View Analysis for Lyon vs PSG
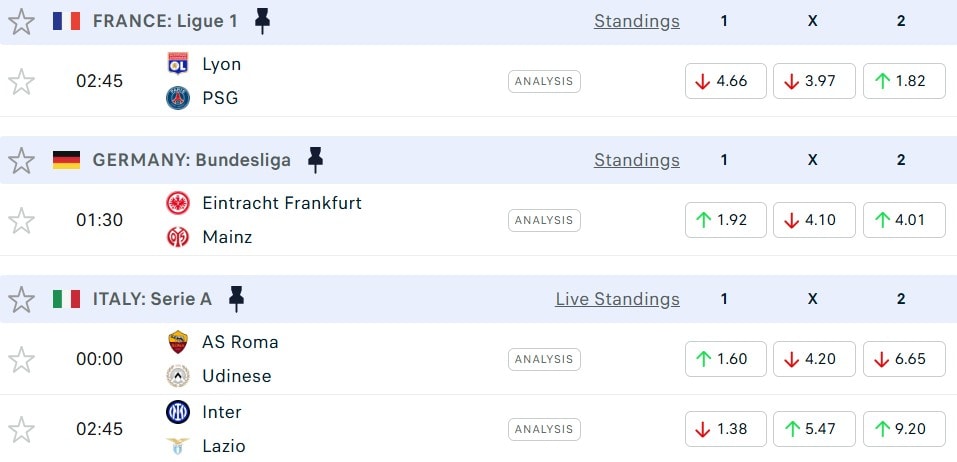This screenshot has height=462, width=957. [544, 81]
